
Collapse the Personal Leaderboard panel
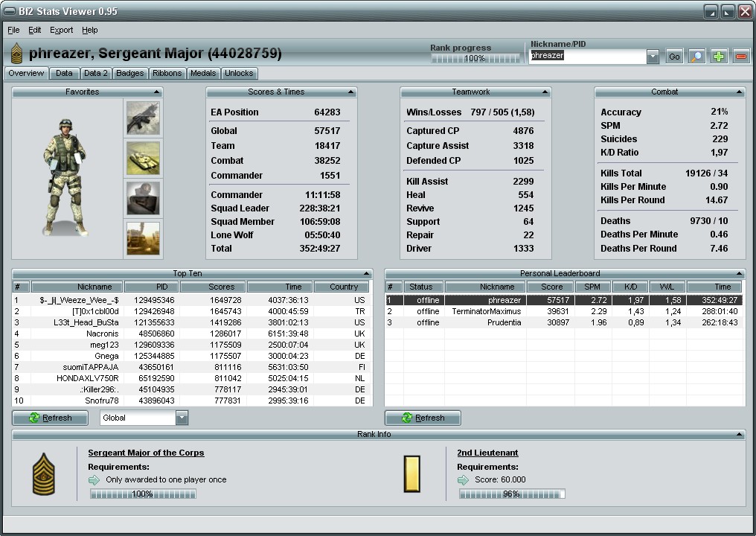[x=739, y=273]
